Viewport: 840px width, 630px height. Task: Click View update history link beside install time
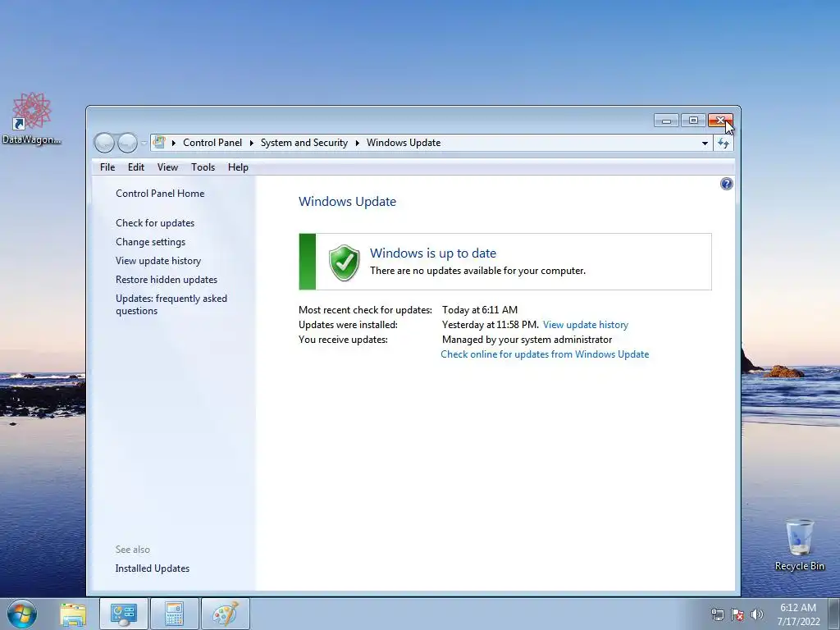click(x=585, y=325)
